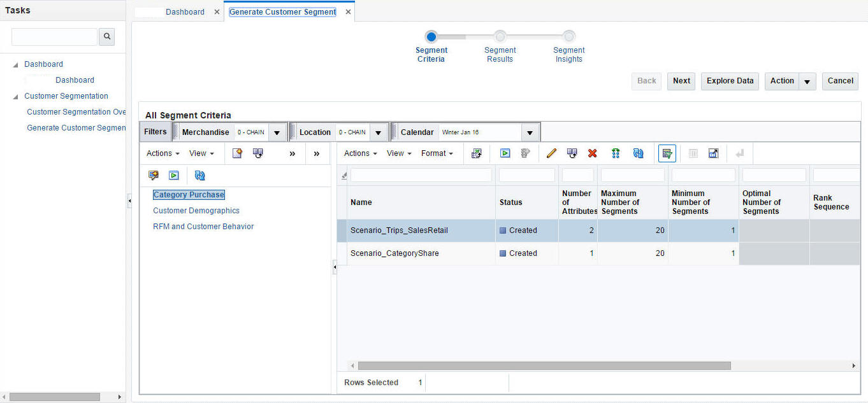The height and width of the screenshot is (403, 868).
Task: Click the Export to Excel icon
Action: [x=476, y=153]
